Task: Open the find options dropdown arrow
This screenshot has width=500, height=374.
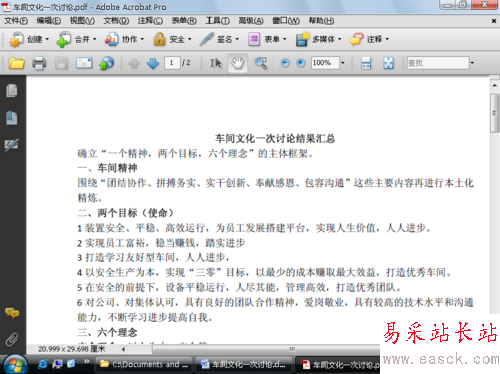Action: pyautogui.click(x=472, y=63)
